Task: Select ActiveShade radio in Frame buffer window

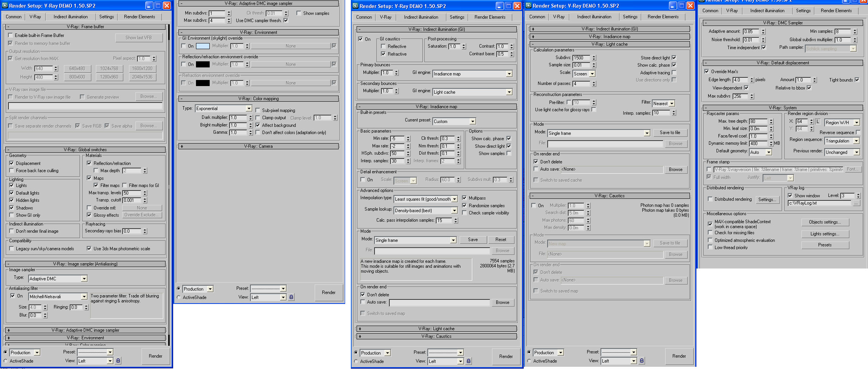Action: coord(5,361)
